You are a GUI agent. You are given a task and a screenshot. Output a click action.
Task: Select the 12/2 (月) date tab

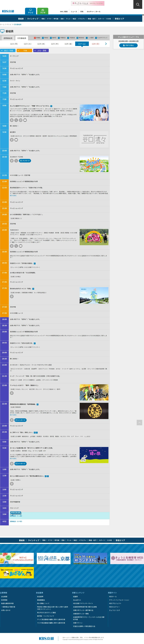coord(14,44)
